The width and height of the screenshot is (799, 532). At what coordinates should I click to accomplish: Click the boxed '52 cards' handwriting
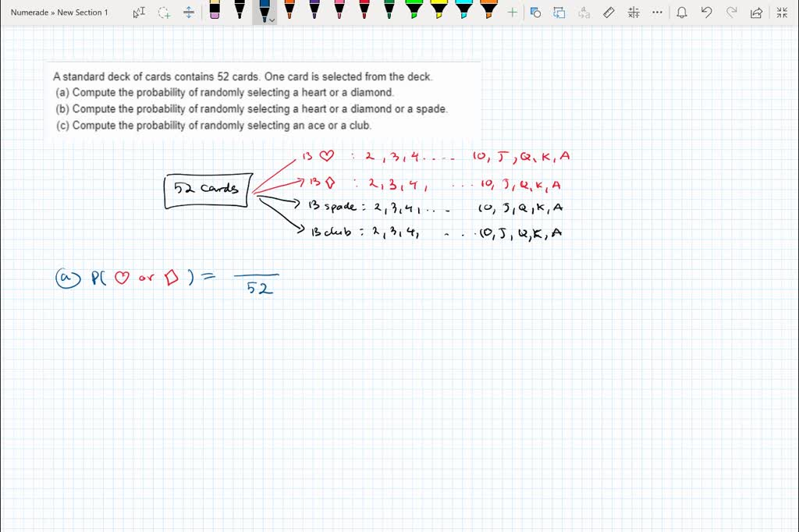208,190
